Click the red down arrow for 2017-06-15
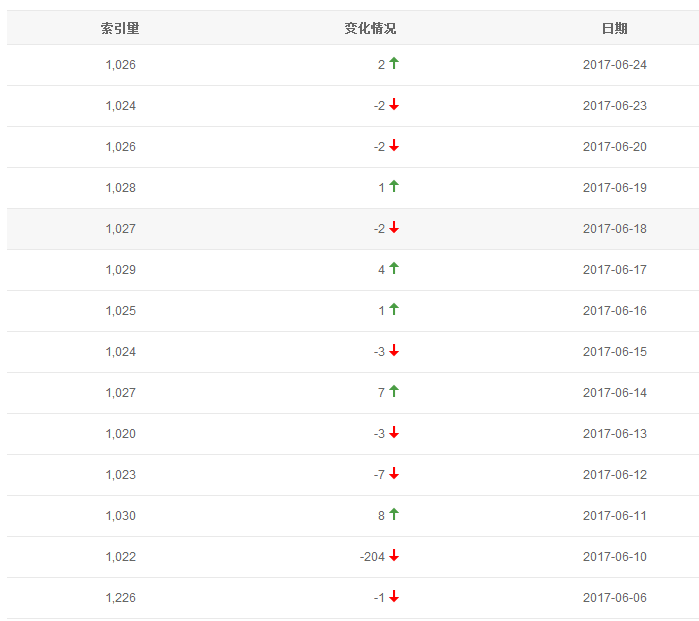699x621 pixels. click(x=394, y=350)
